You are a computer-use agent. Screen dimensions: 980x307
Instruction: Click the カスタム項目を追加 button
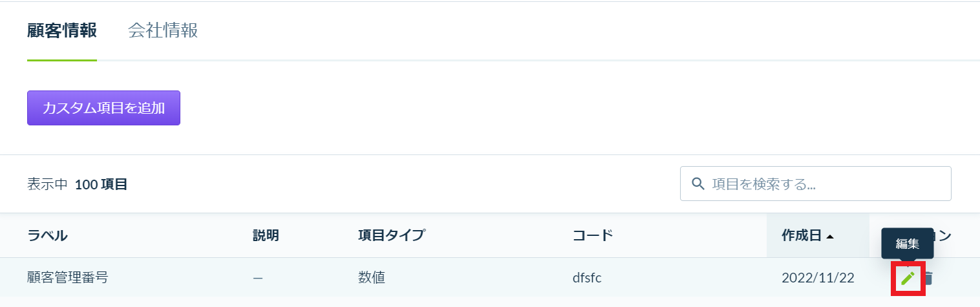click(103, 108)
